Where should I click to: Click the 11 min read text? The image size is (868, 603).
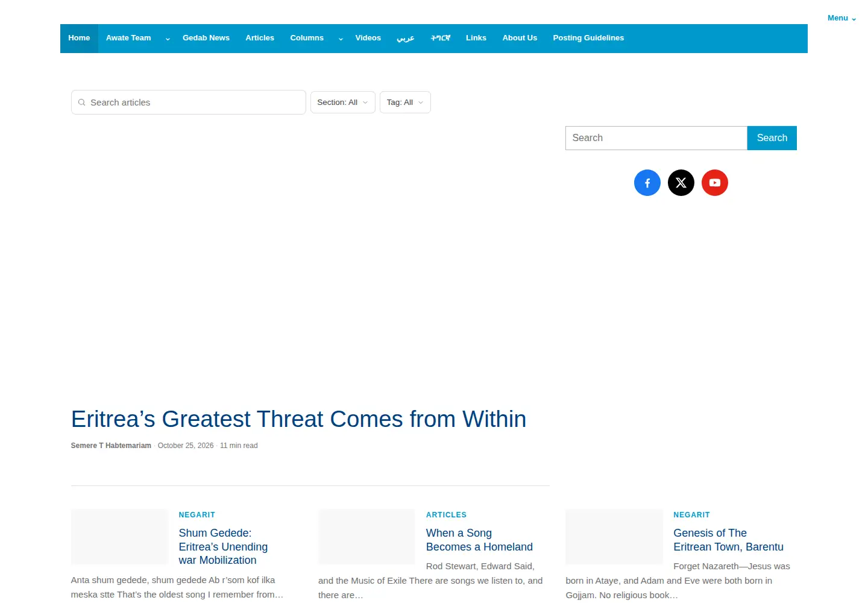click(239, 446)
